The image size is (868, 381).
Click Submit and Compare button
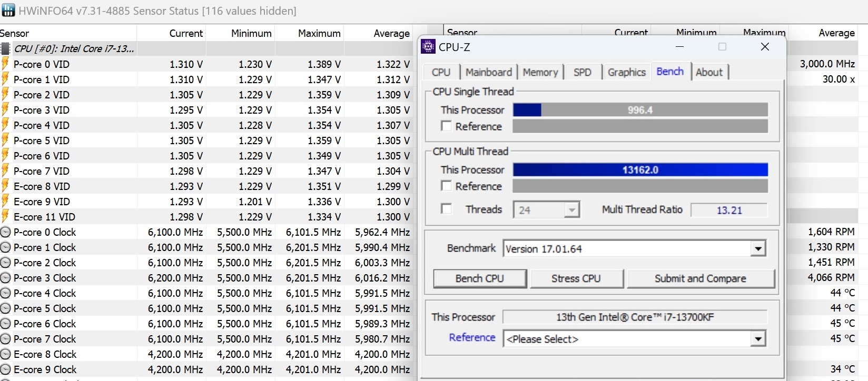click(x=701, y=278)
